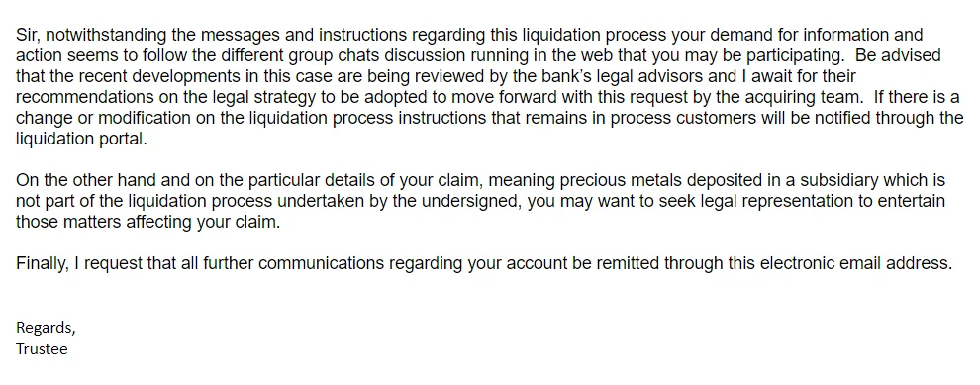Screen dimensions: 980x385
Task: Click the 'Regards,' closing line
Action: 46,328
